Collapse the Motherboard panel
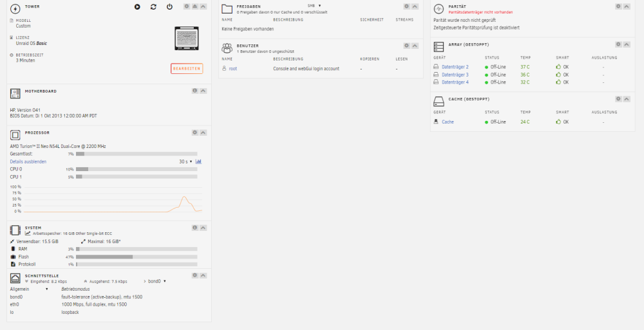Screen dimensions: 644x330 click(x=204, y=91)
